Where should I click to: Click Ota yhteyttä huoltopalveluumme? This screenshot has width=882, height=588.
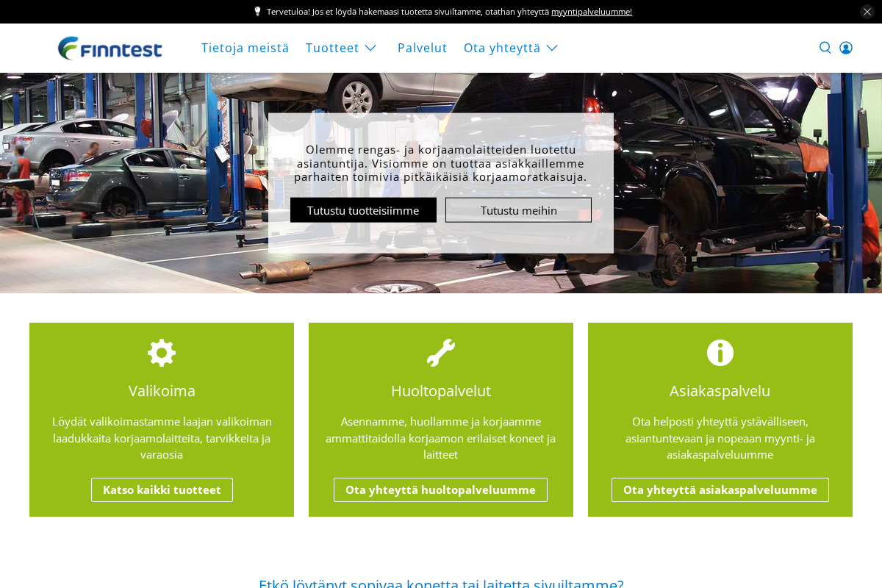coord(440,490)
